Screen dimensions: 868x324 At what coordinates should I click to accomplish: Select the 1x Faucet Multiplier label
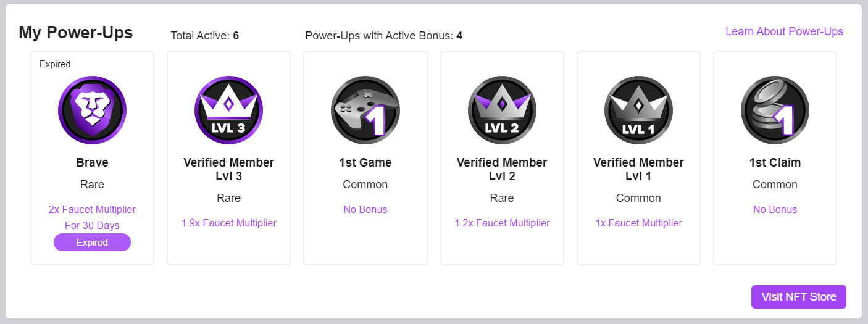click(638, 223)
